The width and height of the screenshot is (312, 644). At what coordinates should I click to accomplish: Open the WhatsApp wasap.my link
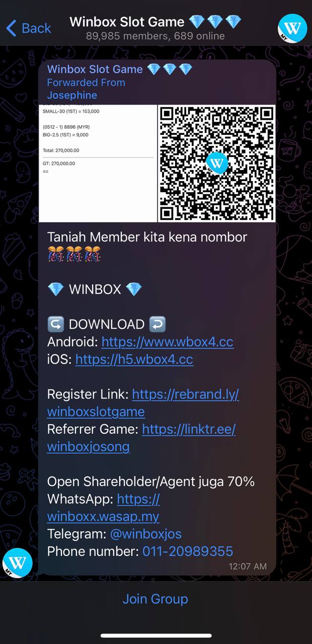click(104, 508)
